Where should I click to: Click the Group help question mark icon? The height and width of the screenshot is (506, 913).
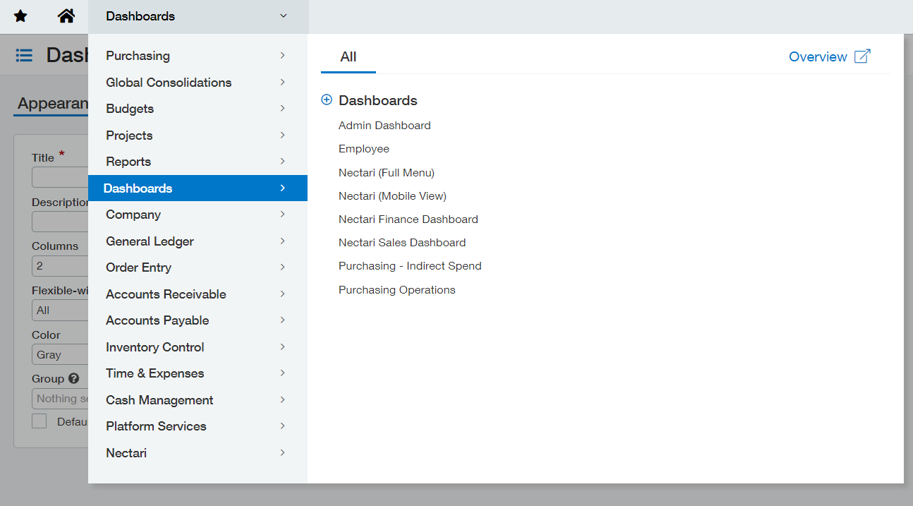(x=73, y=378)
